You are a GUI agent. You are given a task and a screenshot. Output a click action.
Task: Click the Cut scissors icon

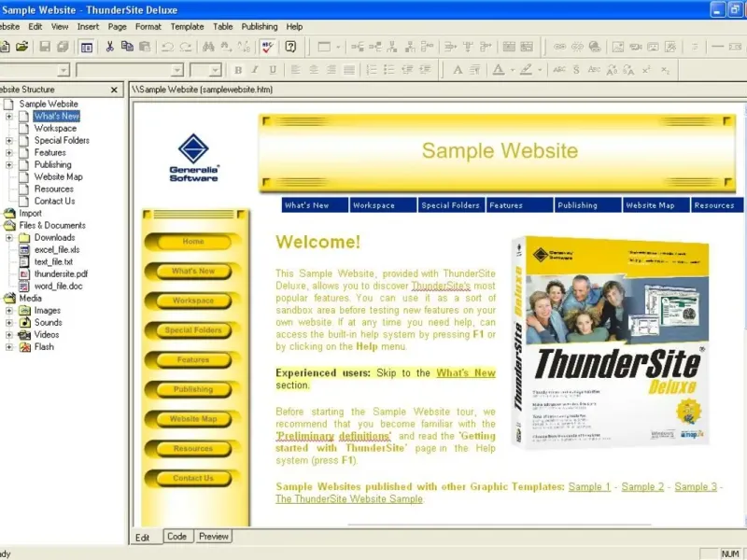pos(109,47)
